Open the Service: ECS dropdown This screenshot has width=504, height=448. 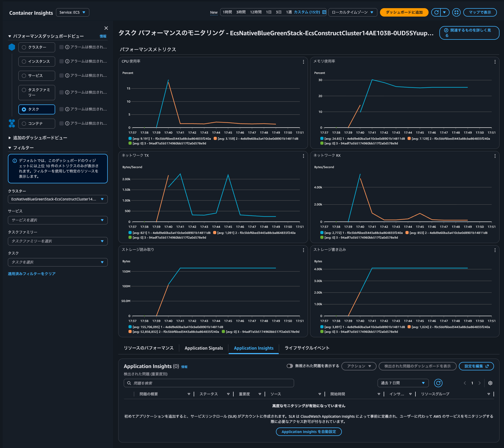tap(73, 12)
